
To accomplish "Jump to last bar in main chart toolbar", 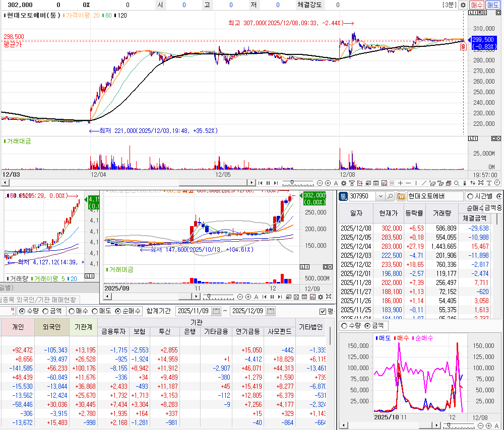I will (x=276, y=183).
